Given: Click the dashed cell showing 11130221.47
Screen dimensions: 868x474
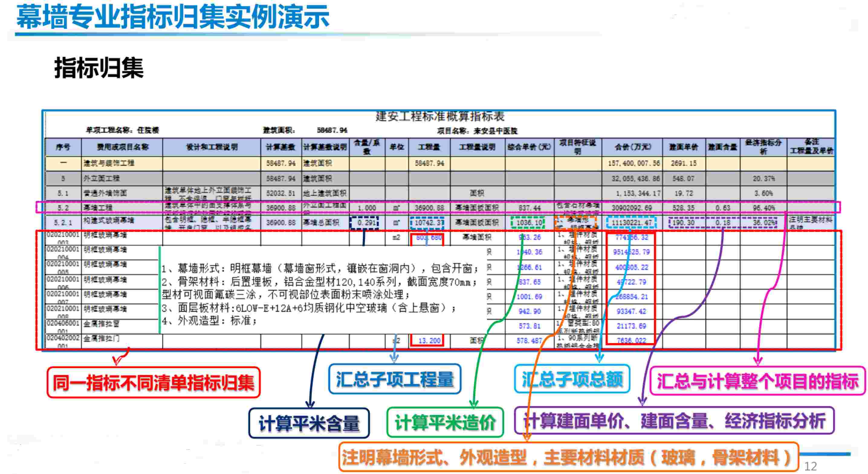Looking at the screenshot, I should click(631, 223).
